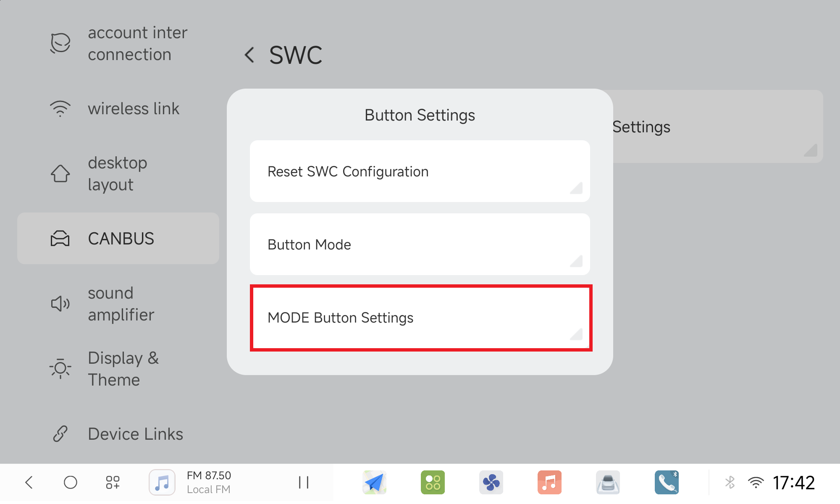Open the FM 87.50 radio widget
The width and height of the screenshot is (840, 504).
208,482
